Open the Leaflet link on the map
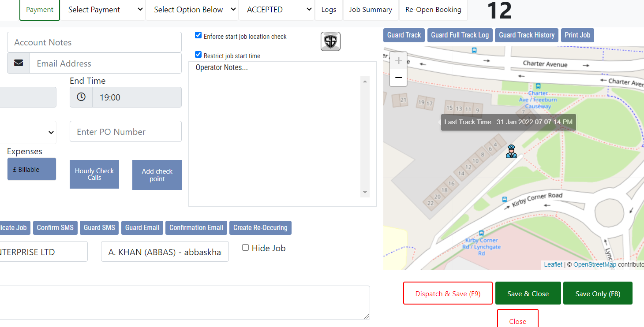The image size is (644, 327). coord(553,264)
